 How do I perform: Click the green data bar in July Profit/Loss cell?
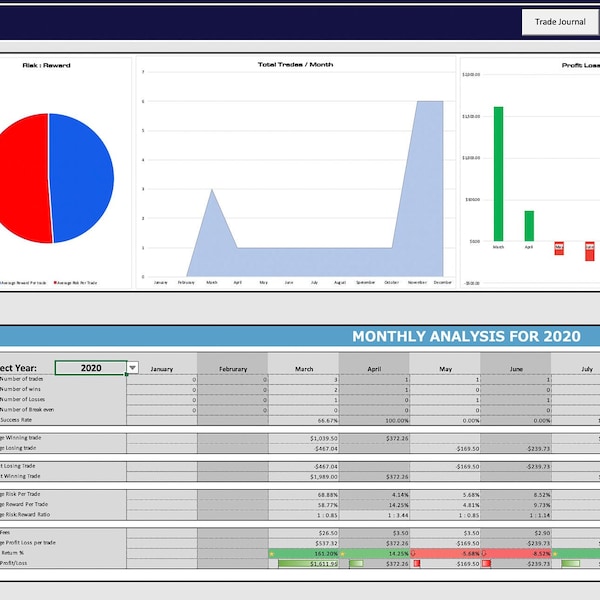571,563
